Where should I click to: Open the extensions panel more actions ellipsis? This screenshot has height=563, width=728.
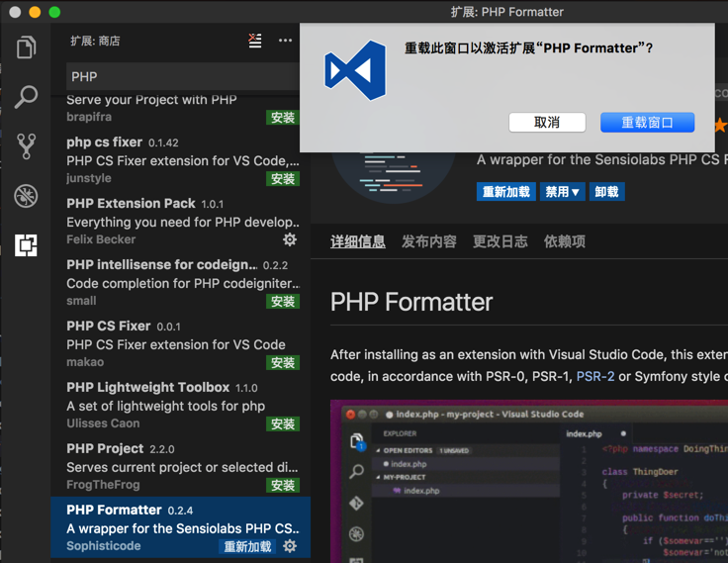coord(285,41)
